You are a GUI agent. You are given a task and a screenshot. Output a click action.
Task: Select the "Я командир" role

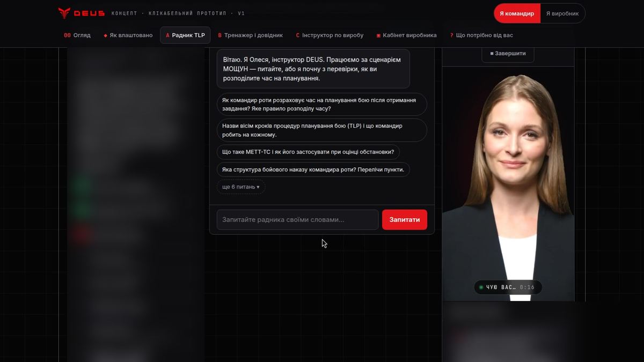point(517,13)
